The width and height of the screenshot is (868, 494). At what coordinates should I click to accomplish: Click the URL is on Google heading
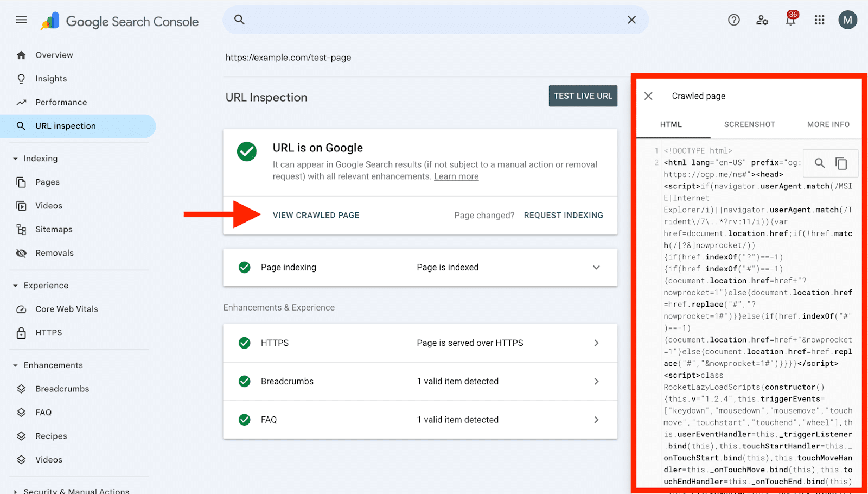(318, 148)
